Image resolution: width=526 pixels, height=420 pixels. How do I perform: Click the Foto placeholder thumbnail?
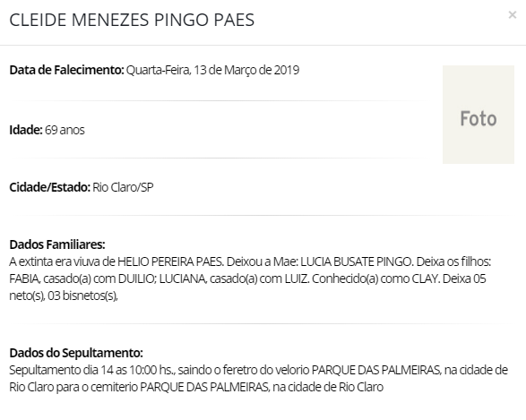tap(479, 115)
